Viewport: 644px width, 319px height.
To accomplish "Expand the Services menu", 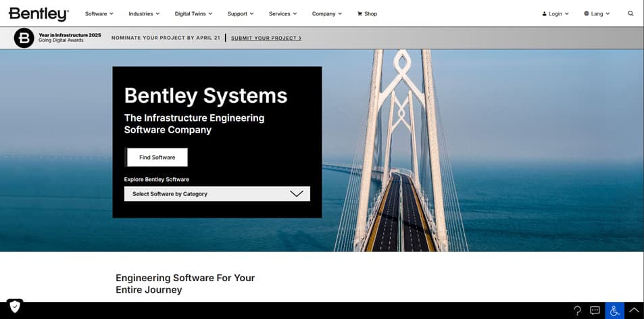I will coord(282,14).
